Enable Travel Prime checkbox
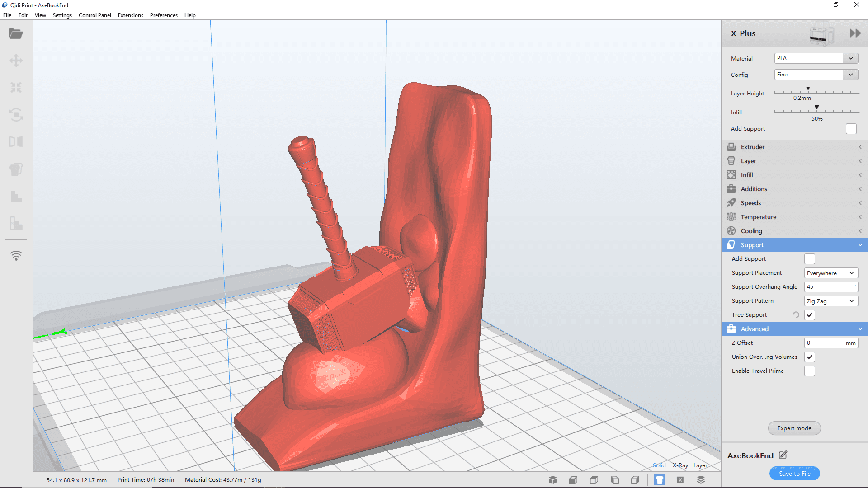The height and width of the screenshot is (488, 868). [x=809, y=371]
